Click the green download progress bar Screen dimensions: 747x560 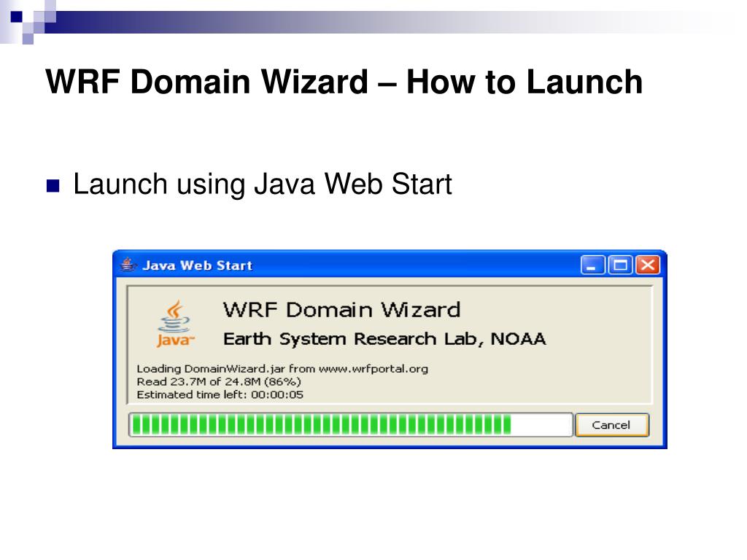350,425
